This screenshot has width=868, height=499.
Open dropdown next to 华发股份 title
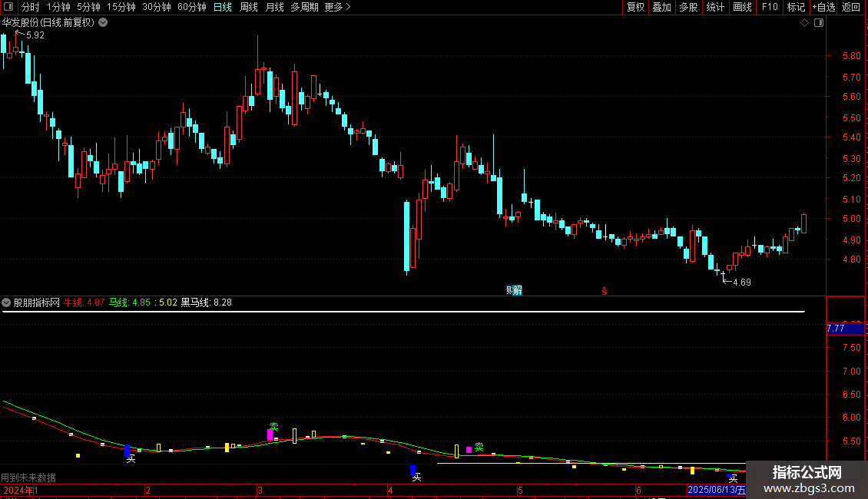(103, 23)
